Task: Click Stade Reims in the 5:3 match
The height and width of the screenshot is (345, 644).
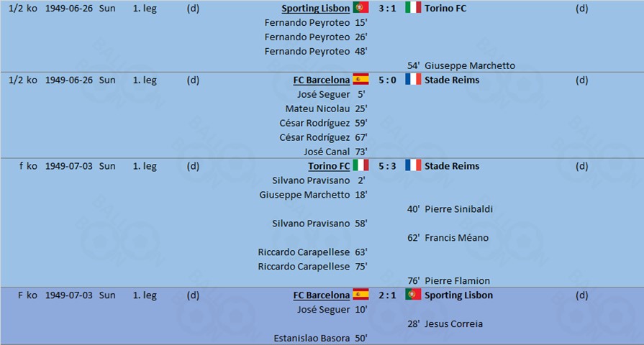Action: tap(452, 166)
